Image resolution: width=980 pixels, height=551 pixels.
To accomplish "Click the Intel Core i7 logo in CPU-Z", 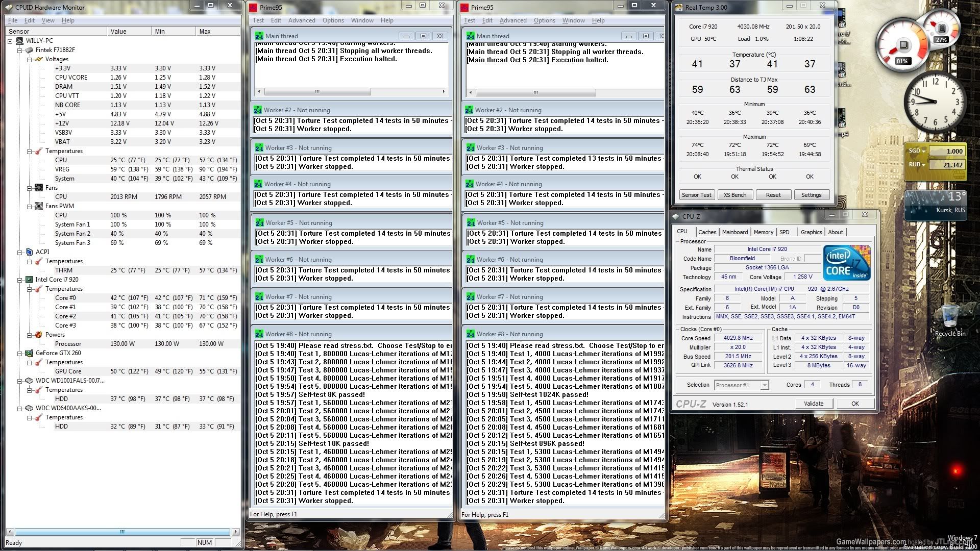I will 846,262.
